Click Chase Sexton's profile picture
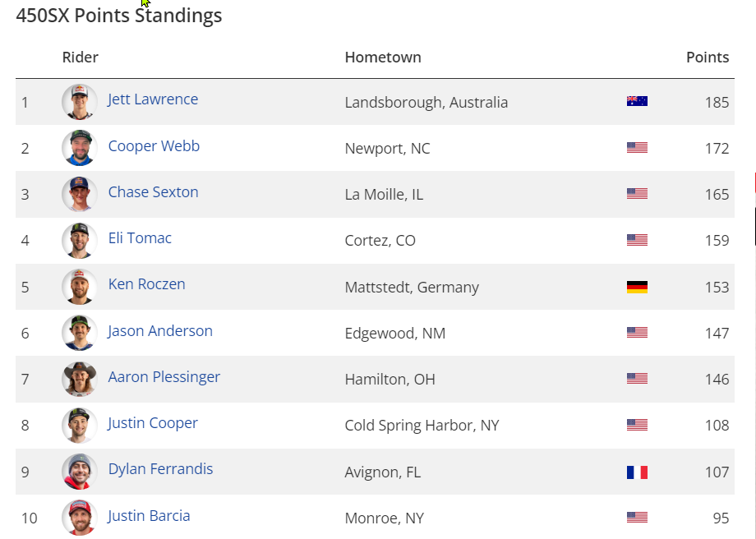Viewport: 756px width, 539px height. (80, 194)
